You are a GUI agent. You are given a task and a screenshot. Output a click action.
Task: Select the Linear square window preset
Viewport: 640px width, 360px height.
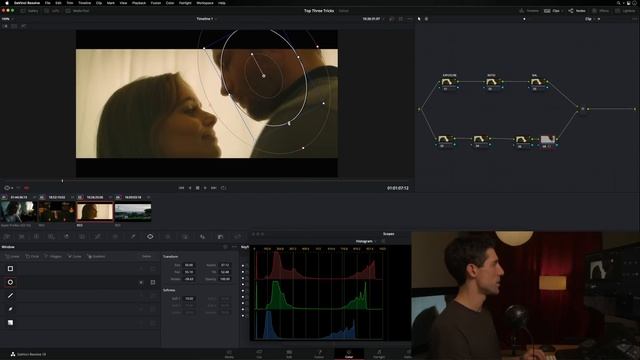pos(10,269)
